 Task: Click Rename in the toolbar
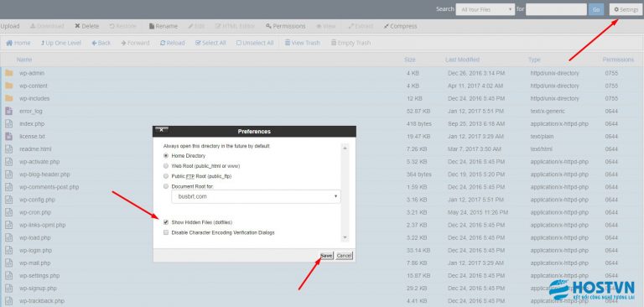click(x=163, y=26)
